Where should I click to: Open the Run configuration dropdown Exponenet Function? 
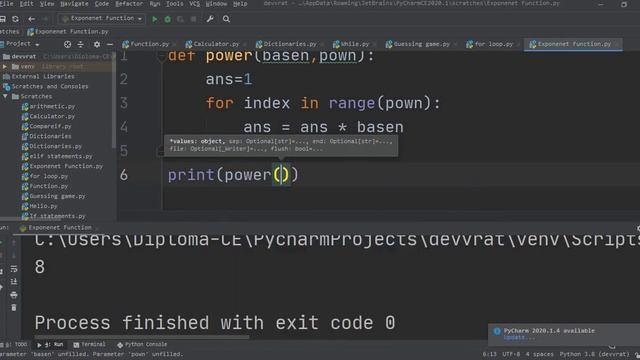point(102,19)
